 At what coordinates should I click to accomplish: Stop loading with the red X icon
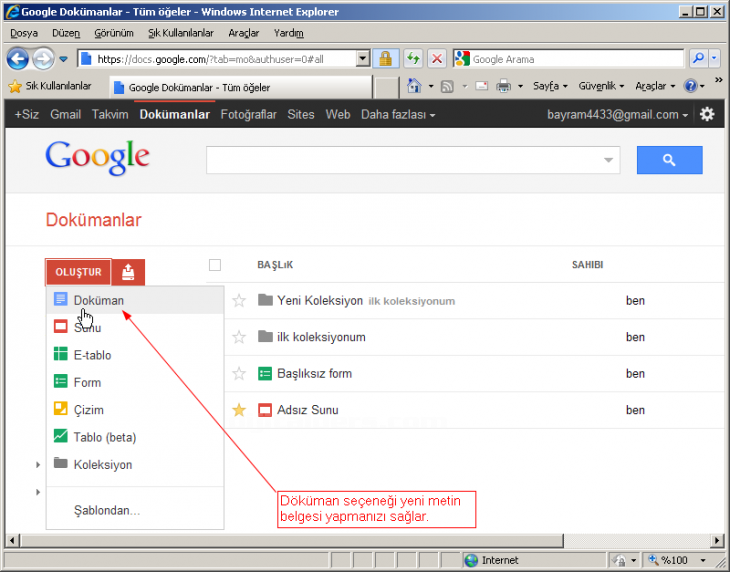click(437, 59)
